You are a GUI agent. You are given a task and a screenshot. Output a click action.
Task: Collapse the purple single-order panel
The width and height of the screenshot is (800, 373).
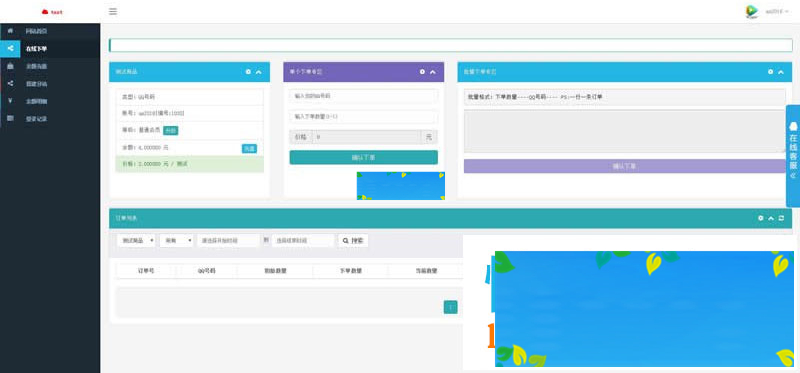[433, 72]
